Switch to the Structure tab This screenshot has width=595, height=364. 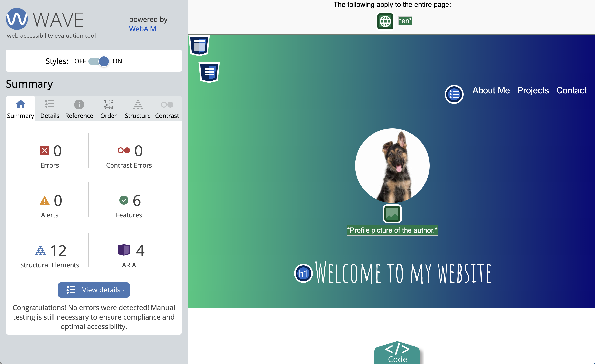click(x=138, y=109)
